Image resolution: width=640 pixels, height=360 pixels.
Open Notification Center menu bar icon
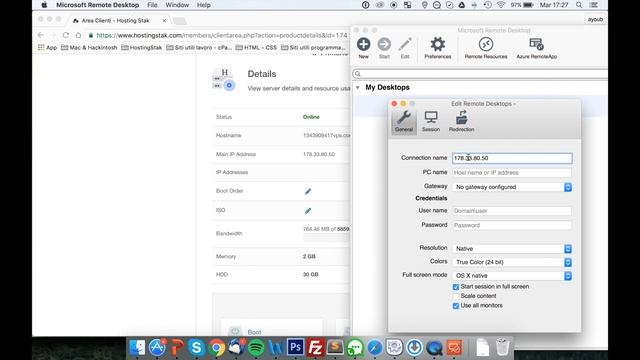[x=594, y=5]
